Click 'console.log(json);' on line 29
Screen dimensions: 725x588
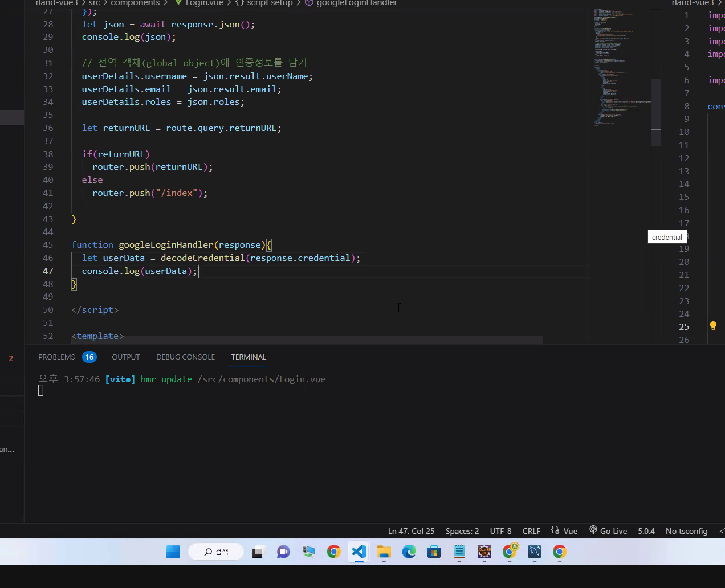129,36
